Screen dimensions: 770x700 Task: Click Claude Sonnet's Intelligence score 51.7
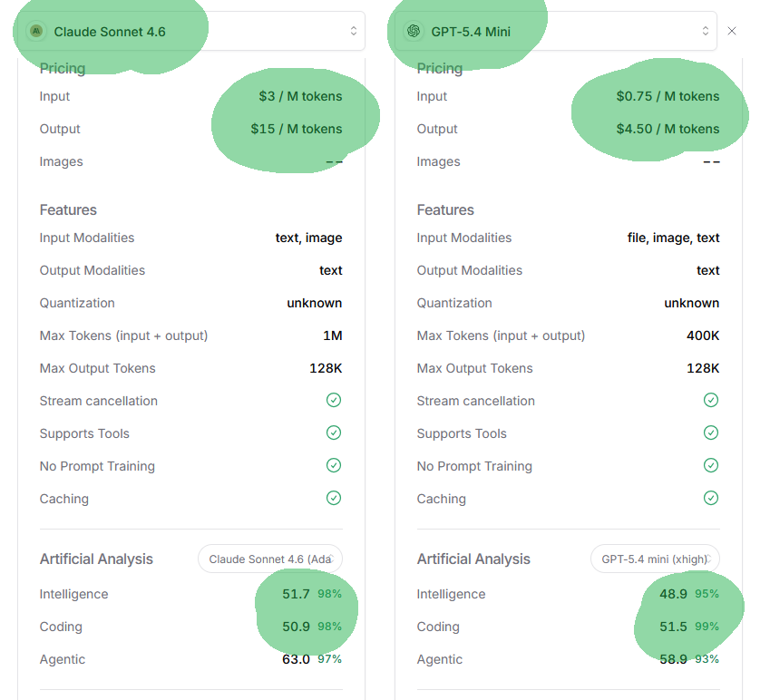(x=296, y=594)
